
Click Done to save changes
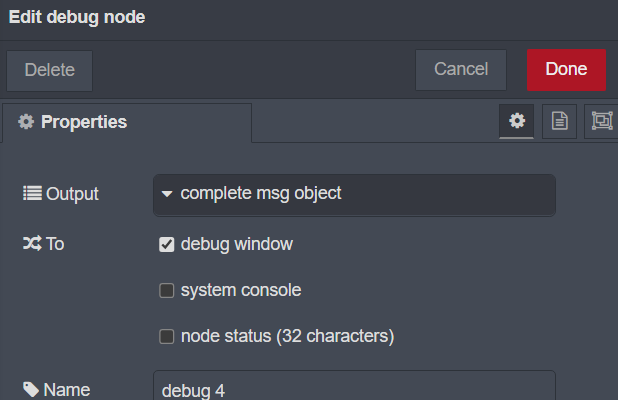point(566,70)
